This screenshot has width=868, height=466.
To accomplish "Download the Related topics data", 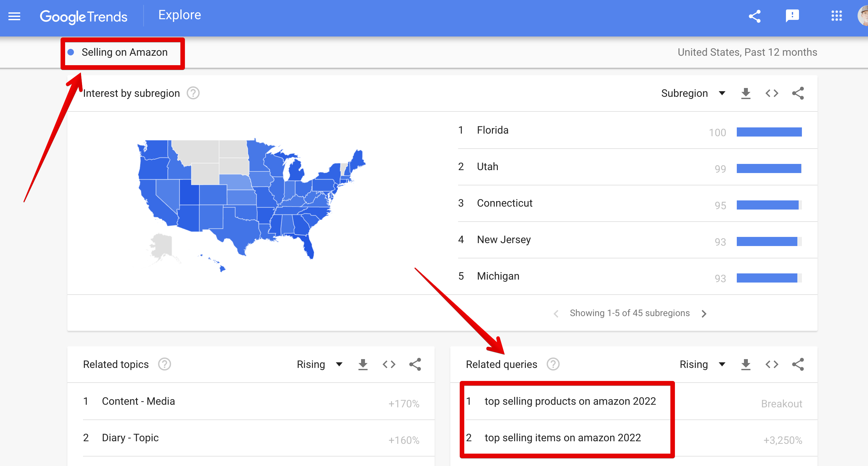I will 363,365.
